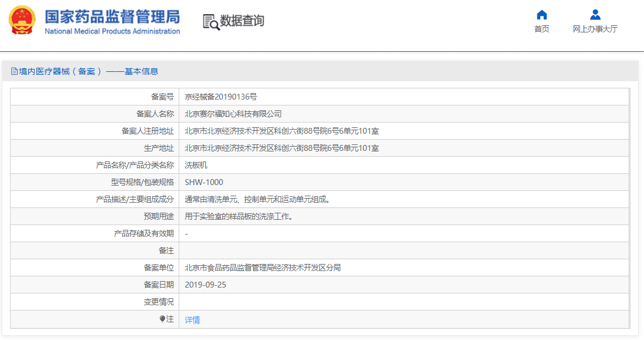Select model value SHW-1000

click(x=203, y=182)
